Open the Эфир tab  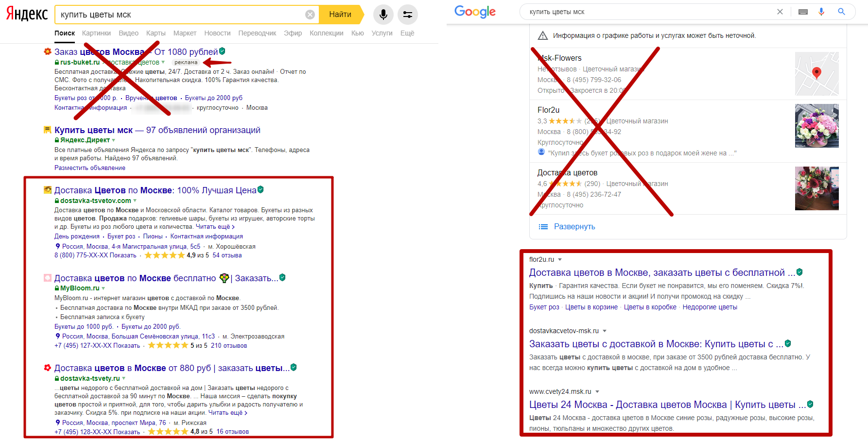coord(293,33)
